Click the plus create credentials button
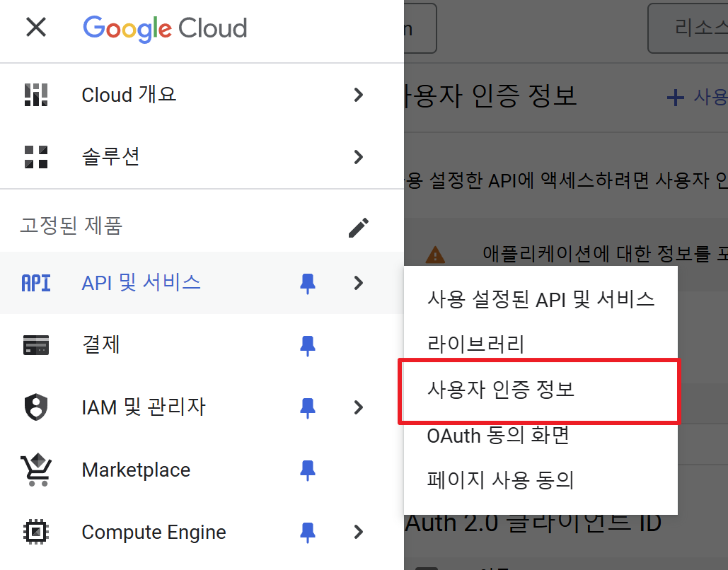728x570 pixels. tap(696, 97)
